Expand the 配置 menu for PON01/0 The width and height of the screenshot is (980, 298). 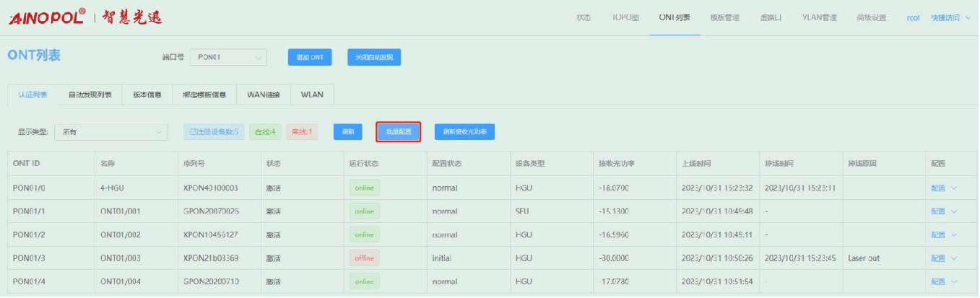pyautogui.click(x=943, y=188)
